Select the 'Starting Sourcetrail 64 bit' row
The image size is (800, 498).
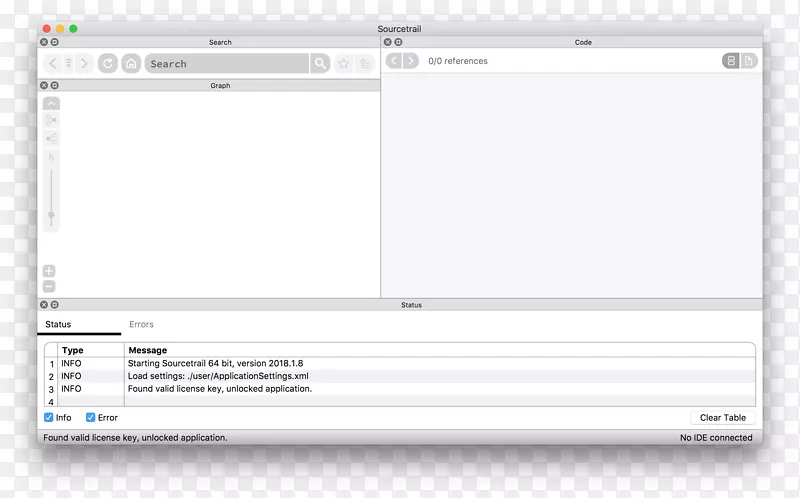(x=399, y=364)
